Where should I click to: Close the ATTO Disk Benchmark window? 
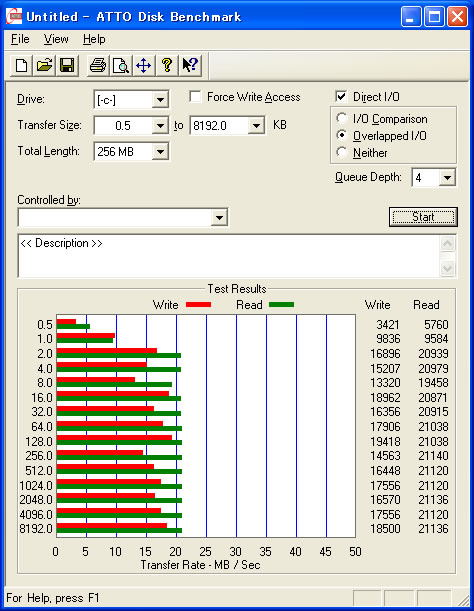coord(458,17)
